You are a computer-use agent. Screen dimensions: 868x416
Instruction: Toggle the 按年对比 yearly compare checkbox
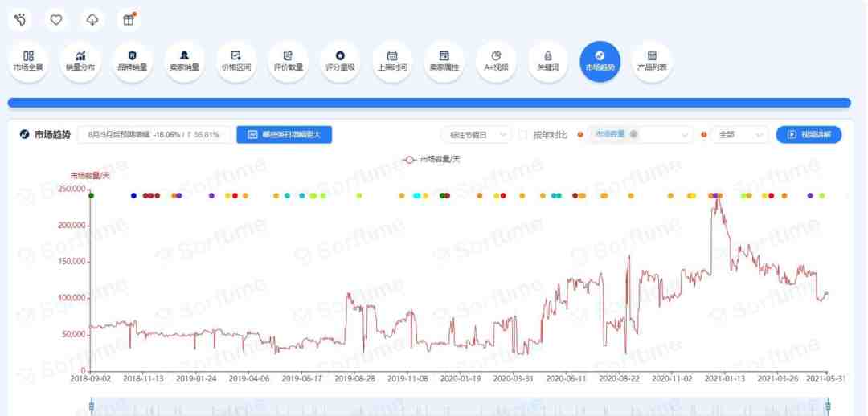coord(523,134)
